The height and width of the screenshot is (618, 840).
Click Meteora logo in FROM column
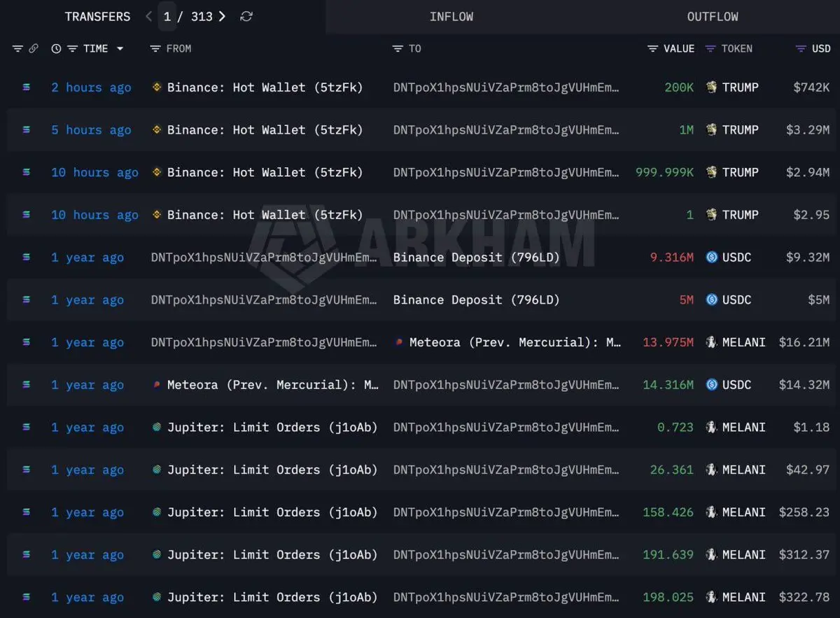pos(157,385)
